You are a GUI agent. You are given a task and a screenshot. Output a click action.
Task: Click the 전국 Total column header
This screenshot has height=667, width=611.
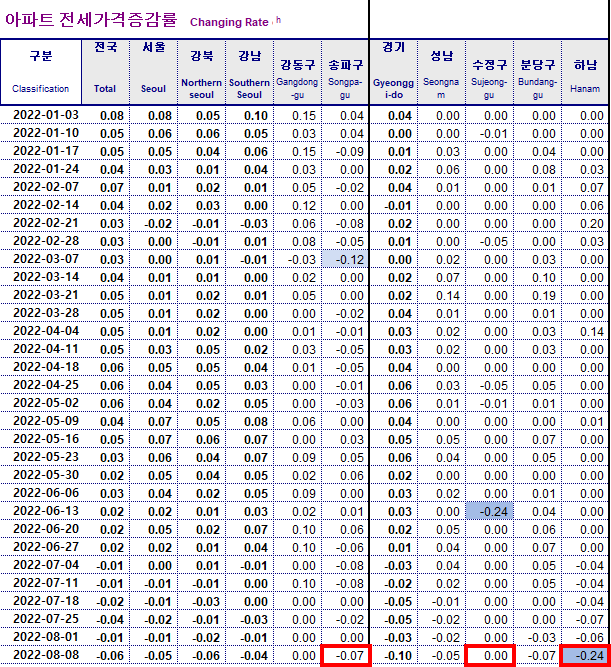pos(105,72)
